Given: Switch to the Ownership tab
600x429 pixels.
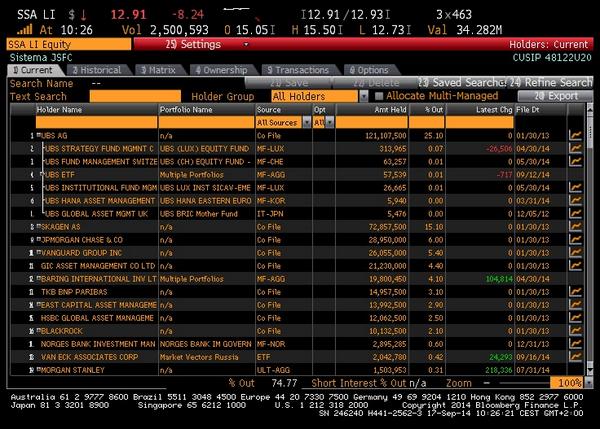Looking at the screenshot, I should [222, 70].
